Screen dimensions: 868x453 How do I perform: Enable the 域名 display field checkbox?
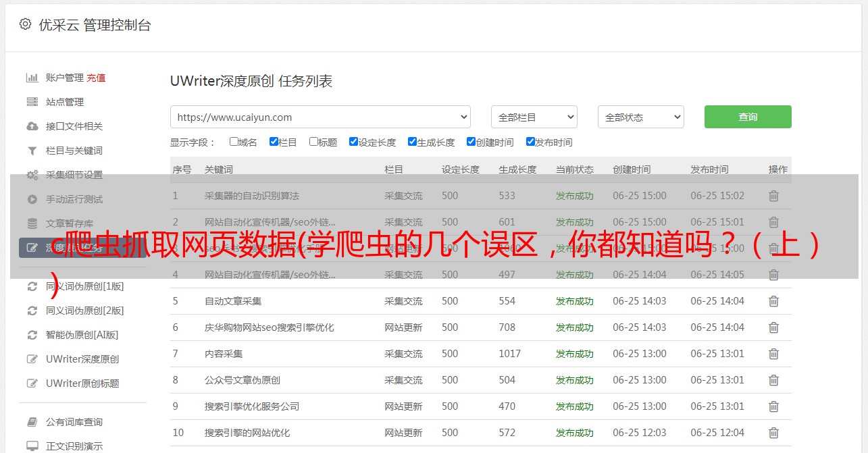click(234, 142)
